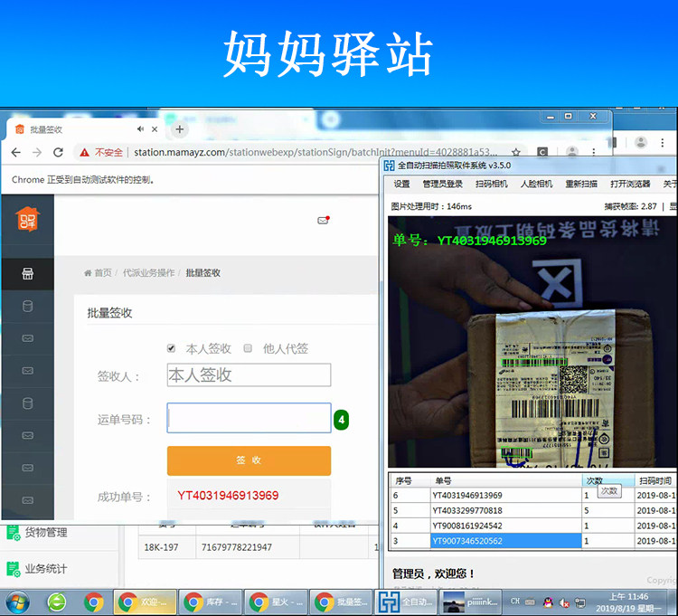This screenshot has height=616, width=678.
Task: Click the network tray icon
Action: 579,602
